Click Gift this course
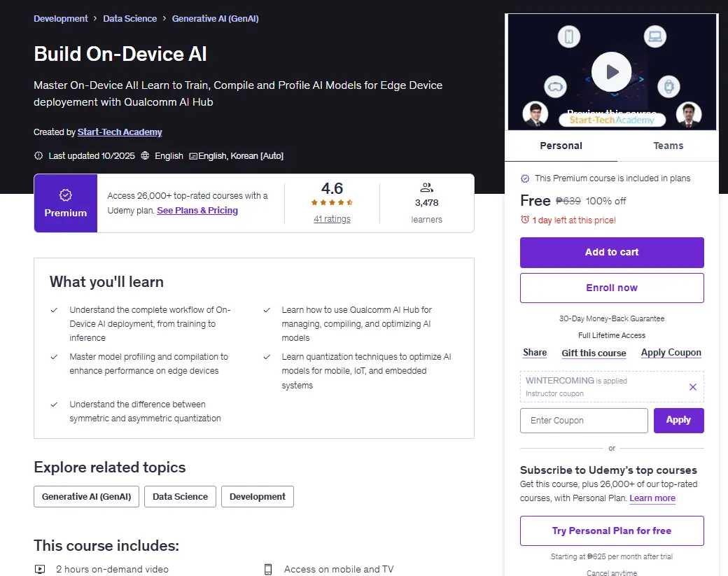This screenshot has height=576, width=728. click(594, 353)
